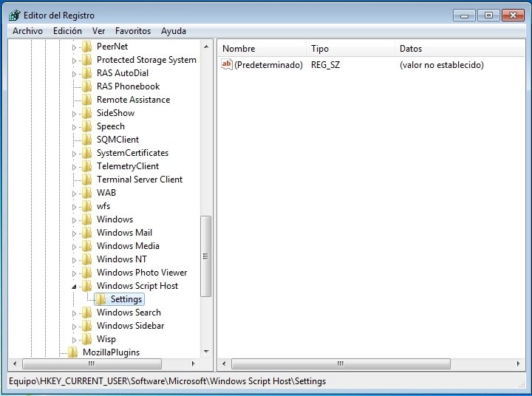Click the Windows Sidebar folder icon
This screenshot has width=532, height=396.
coord(87,325)
